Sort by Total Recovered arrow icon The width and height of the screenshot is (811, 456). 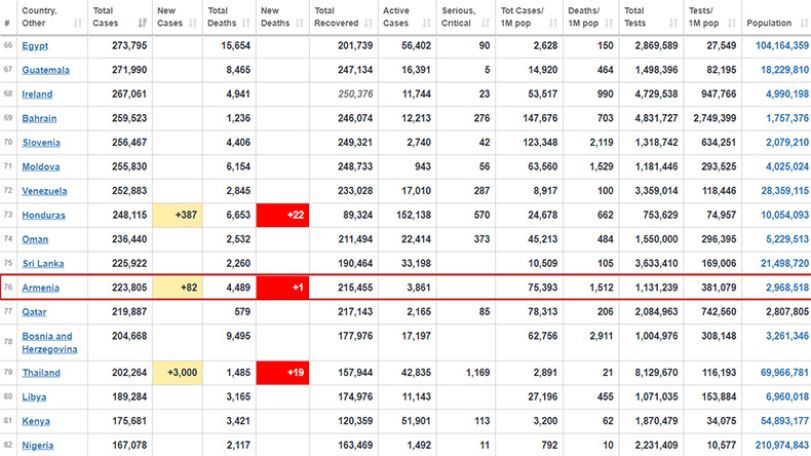(369, 23)
